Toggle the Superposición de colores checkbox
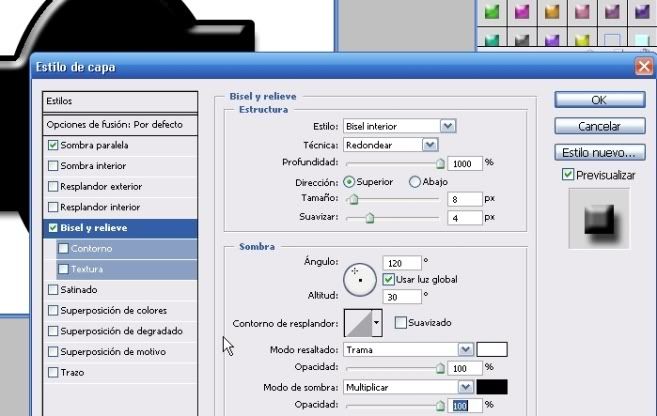This screenshot has width=657, height=416. tap(53, 310)
